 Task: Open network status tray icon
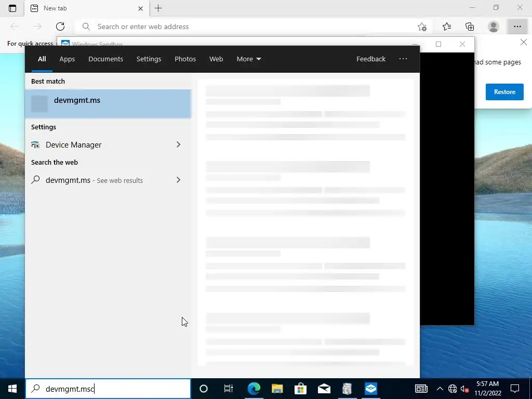coord(453,389)
